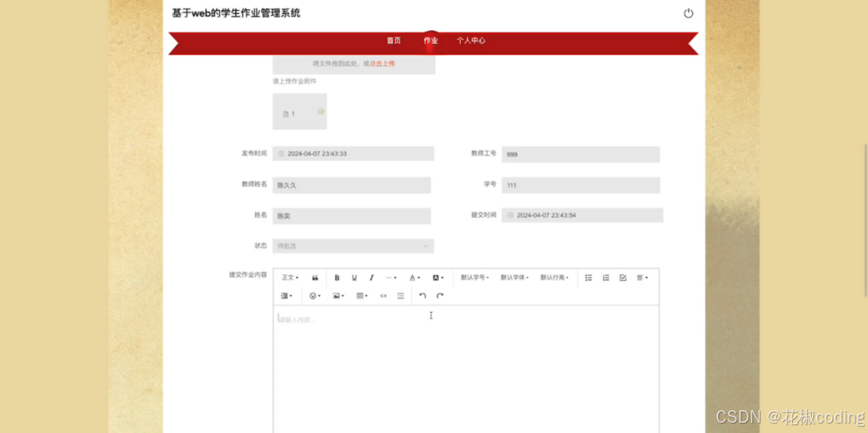Click the clock icon in 发布时间 field
Image resolution: width=868 pixels, height=433 pixels.
point(281,154)
